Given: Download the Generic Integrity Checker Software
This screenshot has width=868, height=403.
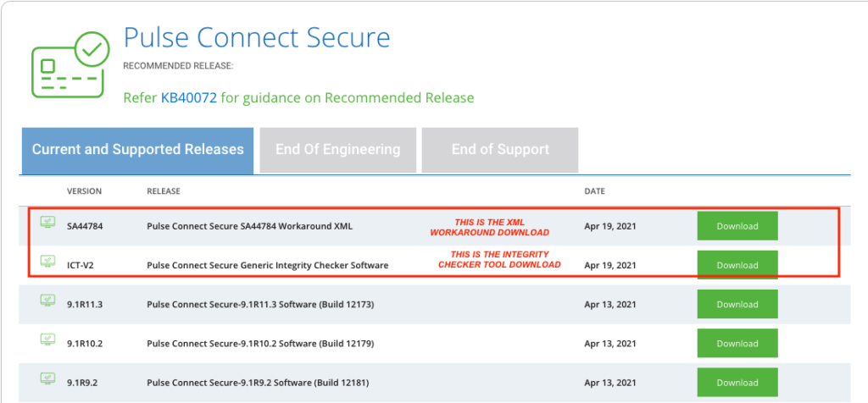Looking at the screenshot, I should click(x=737, y=265).
